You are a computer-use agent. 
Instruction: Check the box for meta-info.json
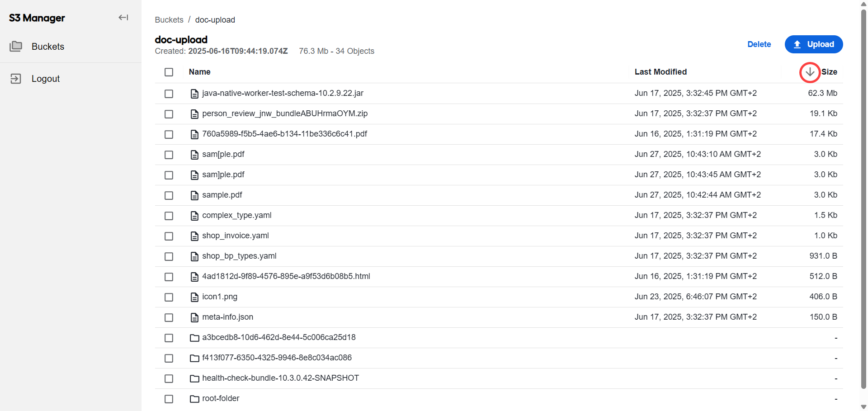tap(169, 317)
